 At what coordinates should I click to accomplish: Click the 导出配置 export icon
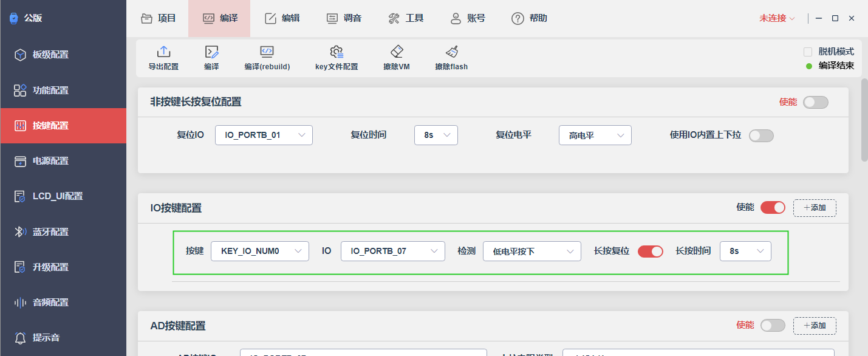click(163, 52)
